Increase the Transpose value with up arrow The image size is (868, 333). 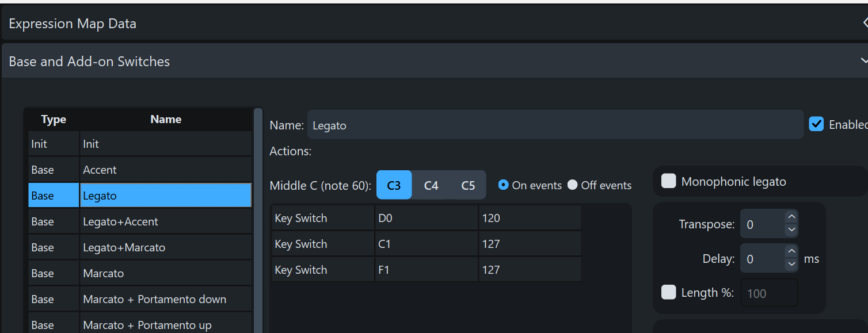pyautogui.click(x=791, y=217)
